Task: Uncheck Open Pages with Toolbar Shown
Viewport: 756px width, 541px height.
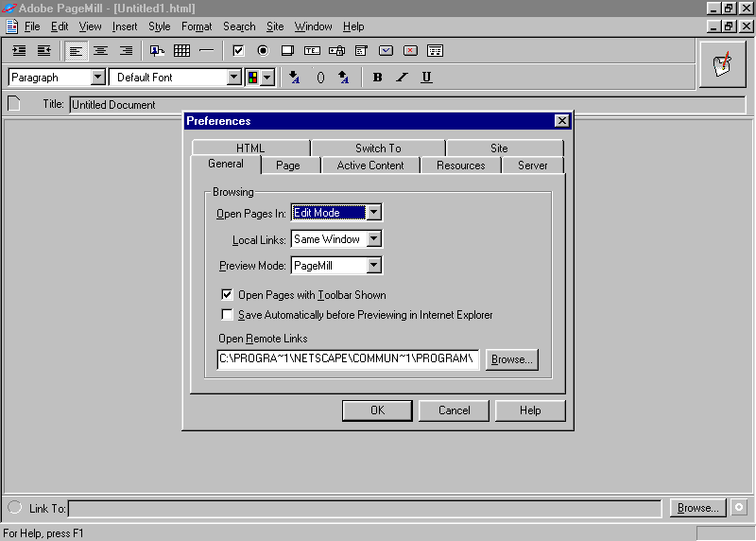Action: (x=227, y=294)
